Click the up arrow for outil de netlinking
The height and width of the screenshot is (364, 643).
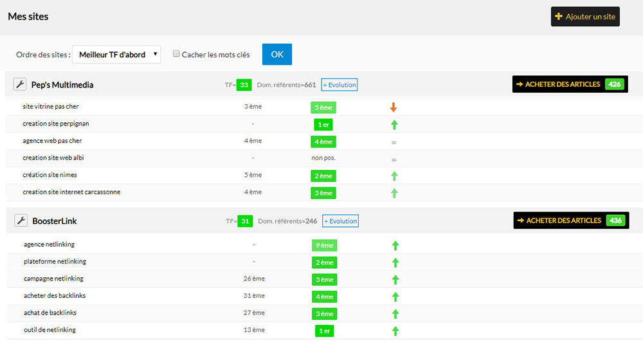[x=395, y=331]
